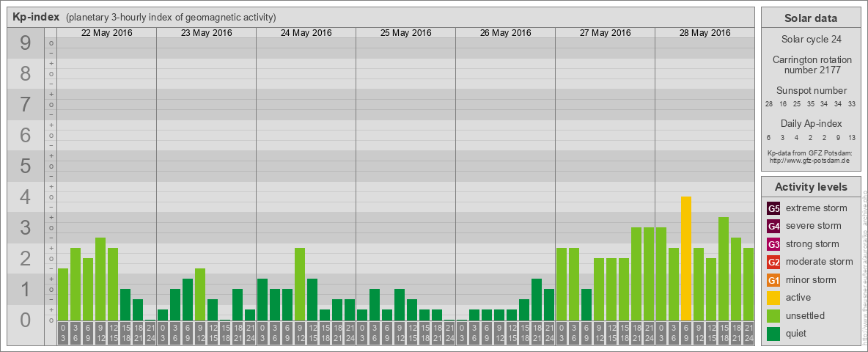Click the Kp scale number 4

click(x=26, y=197)
